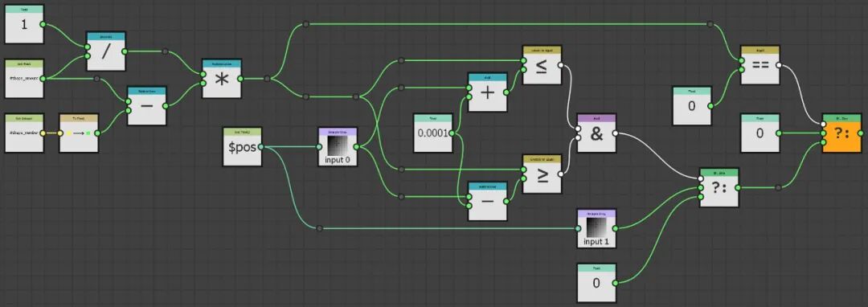Image resolution: width=868 pixels, height=307 pixels.
Task: Click the output pin of the input 1 sampler
Action: 615,228
